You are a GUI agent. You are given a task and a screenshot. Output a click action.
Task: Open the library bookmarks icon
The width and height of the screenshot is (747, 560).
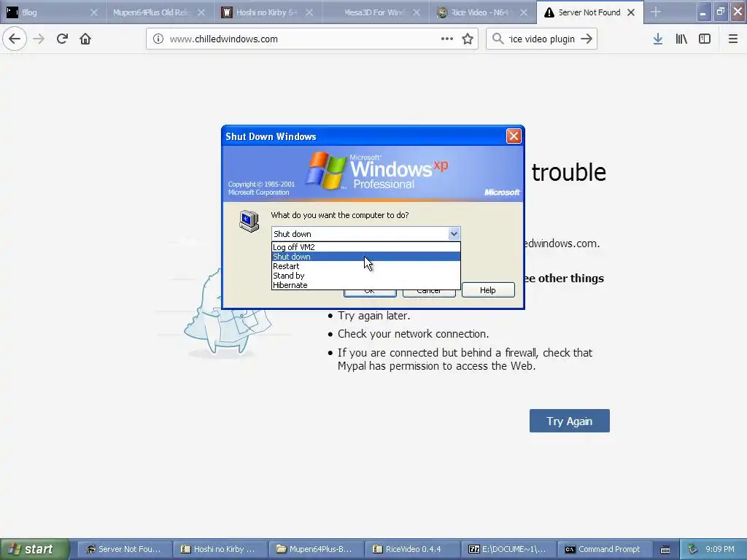click(681, 39)
